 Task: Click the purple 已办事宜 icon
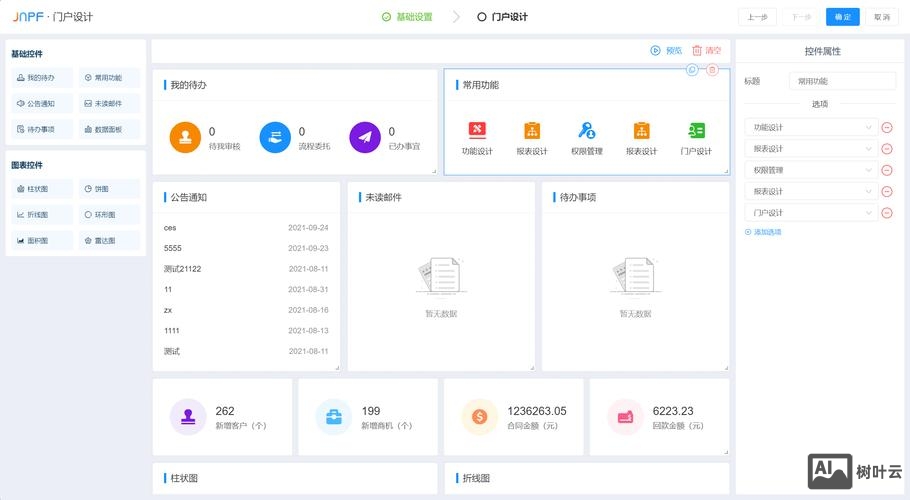click(x=365, y=137)
